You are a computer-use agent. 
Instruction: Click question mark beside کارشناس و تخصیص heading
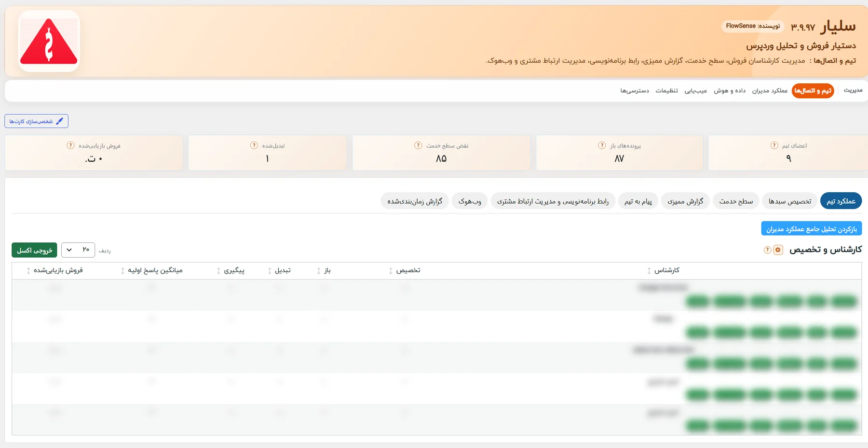click(767, 250)
